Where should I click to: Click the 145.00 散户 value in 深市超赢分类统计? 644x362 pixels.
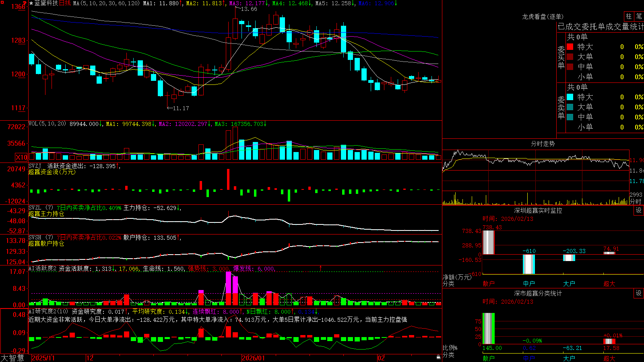[492, 348]
